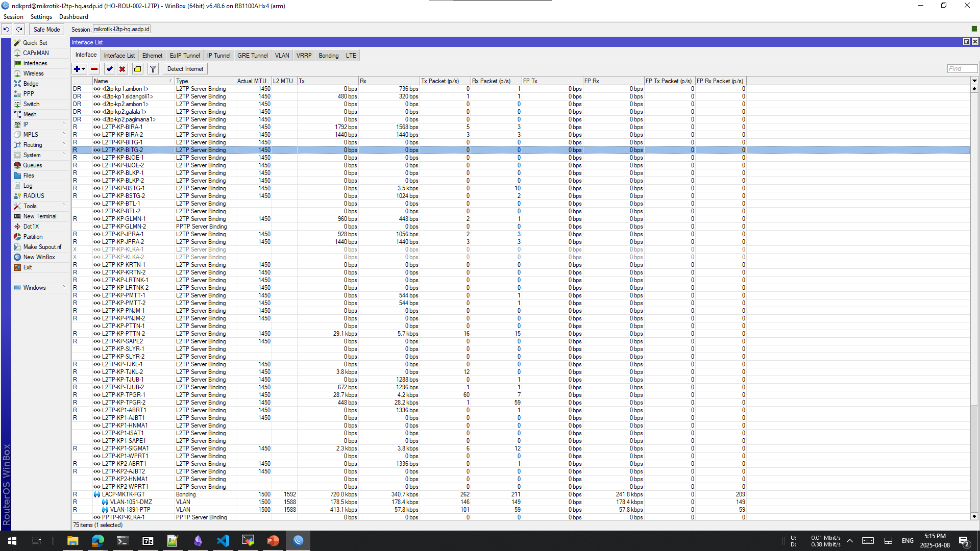The height and width of the screenshot is (551, 980).
Task: Open the columns dropdown at table header right
Action: pos(974,81)
